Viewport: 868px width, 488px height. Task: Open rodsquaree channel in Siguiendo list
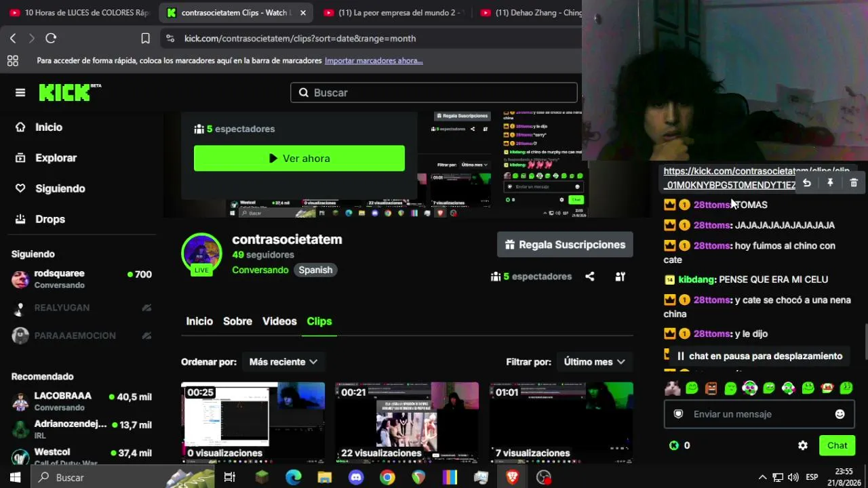(81, 279)
